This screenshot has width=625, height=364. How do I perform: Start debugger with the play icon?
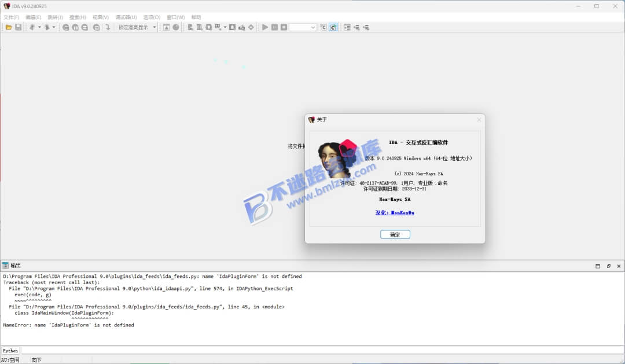265,28
